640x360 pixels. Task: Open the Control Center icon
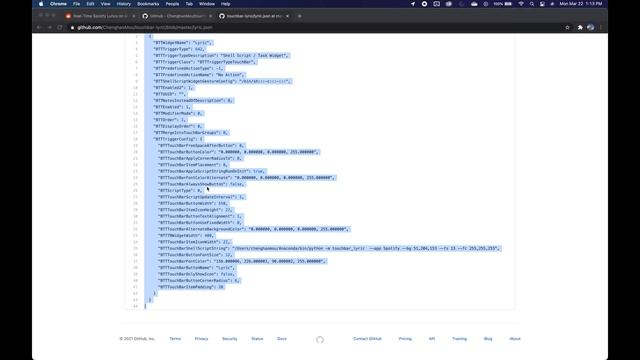pyautogui.click(x=542, y=4)
